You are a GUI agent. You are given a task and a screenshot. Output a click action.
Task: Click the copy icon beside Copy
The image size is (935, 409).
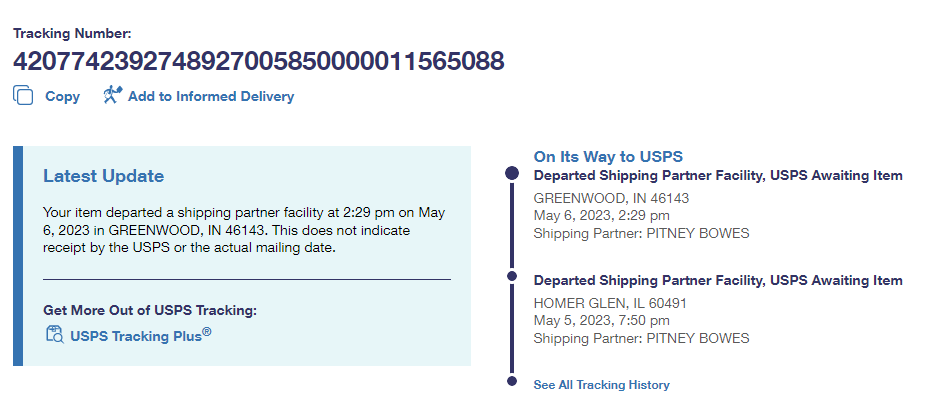click(23, 96)
